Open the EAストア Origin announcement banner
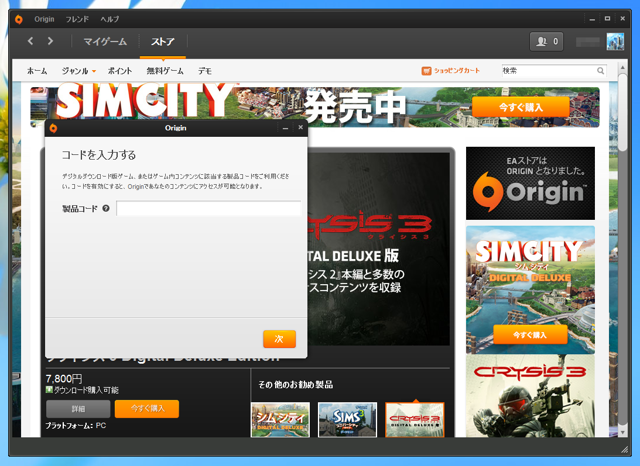Image resolution: width=640 pixels, height=466 pixels. (530, 183)
